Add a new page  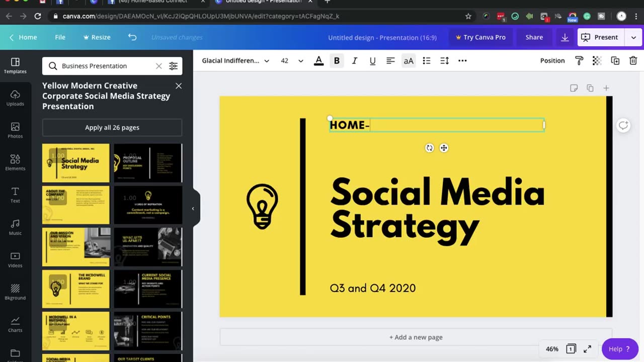(416, 337)
